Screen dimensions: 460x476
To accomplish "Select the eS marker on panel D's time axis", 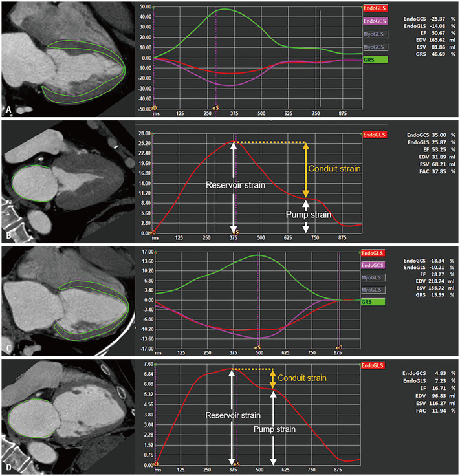I will [x=236, y=463].
